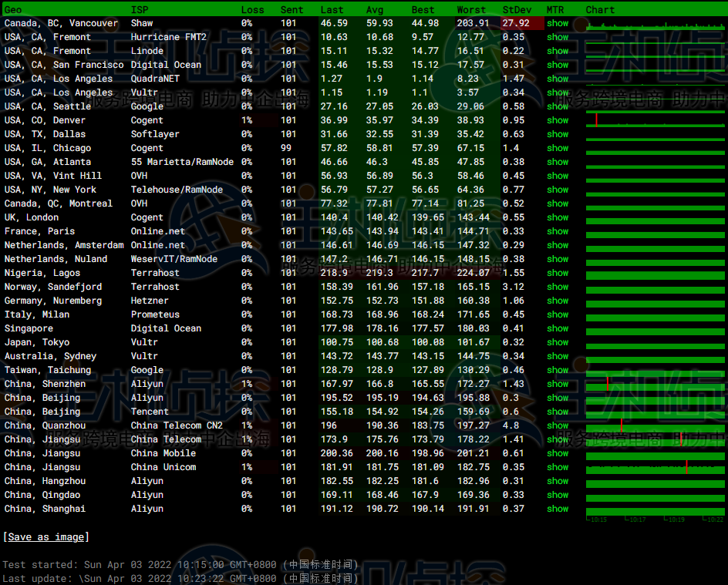
Task: Click the Loss column header
Action: pos(252,10)
